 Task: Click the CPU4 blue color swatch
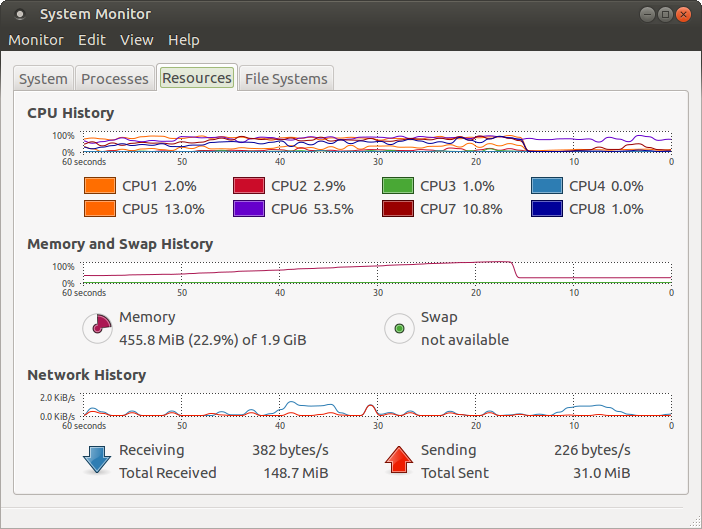pyautogui.click(x=547, y=185)
